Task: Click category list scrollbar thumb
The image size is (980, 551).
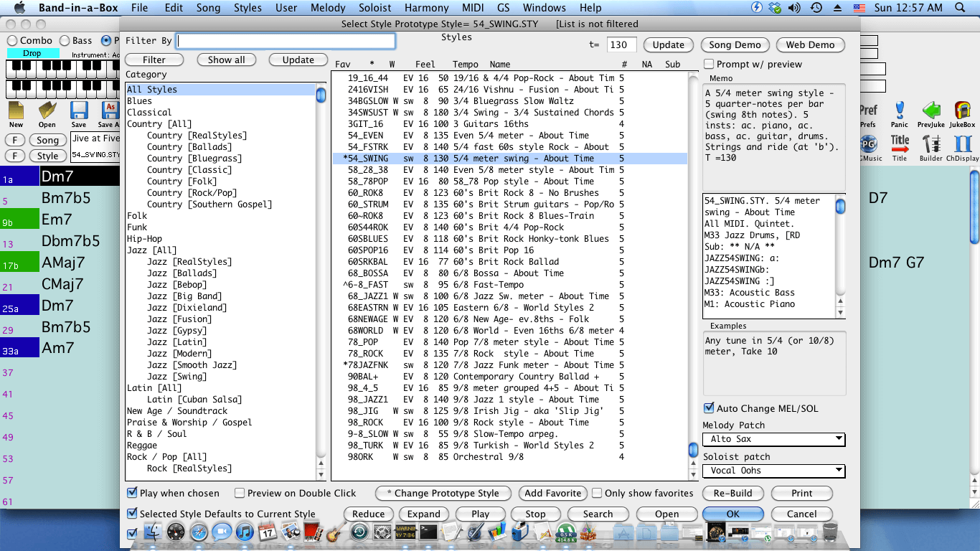Action: pos(321,95)
